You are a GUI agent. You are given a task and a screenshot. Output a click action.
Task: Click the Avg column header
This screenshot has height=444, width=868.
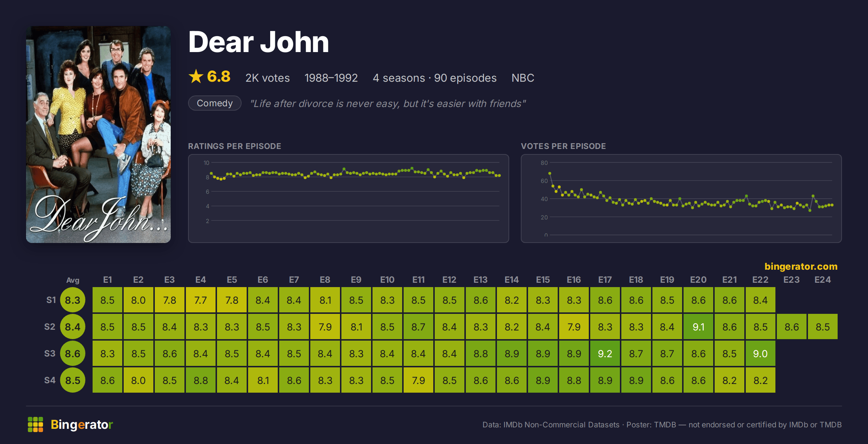click(x=73, y=280)
